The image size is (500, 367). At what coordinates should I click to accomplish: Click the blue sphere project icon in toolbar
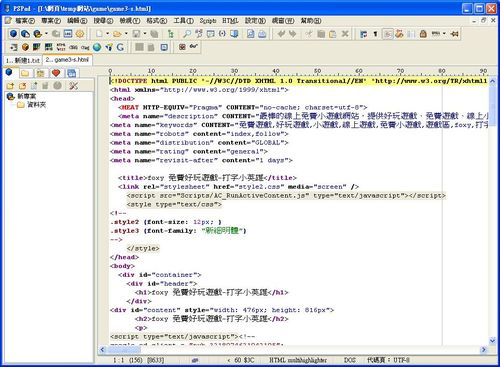(x=13, y=34)
